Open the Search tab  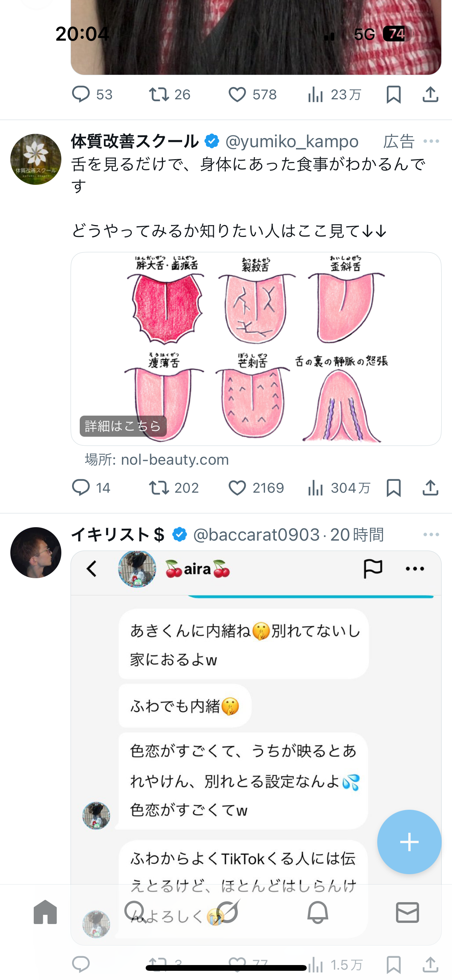pos(135,912)
